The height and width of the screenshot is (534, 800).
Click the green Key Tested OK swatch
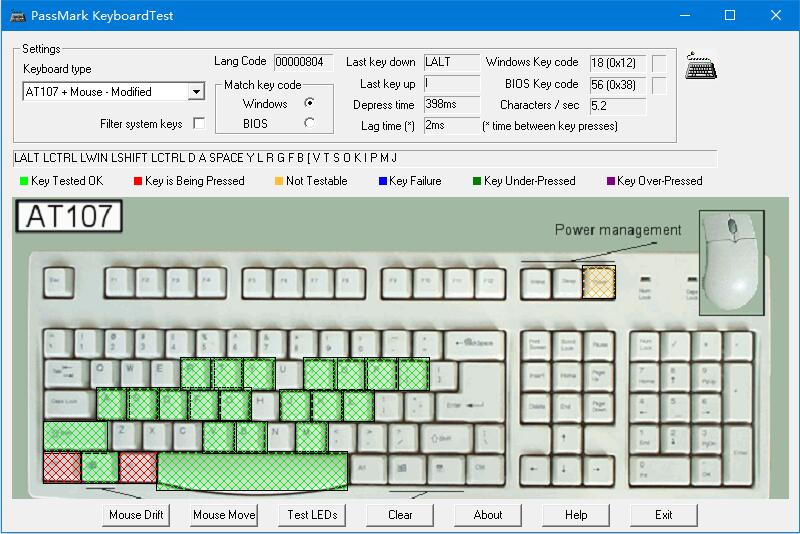click(23, 181)
